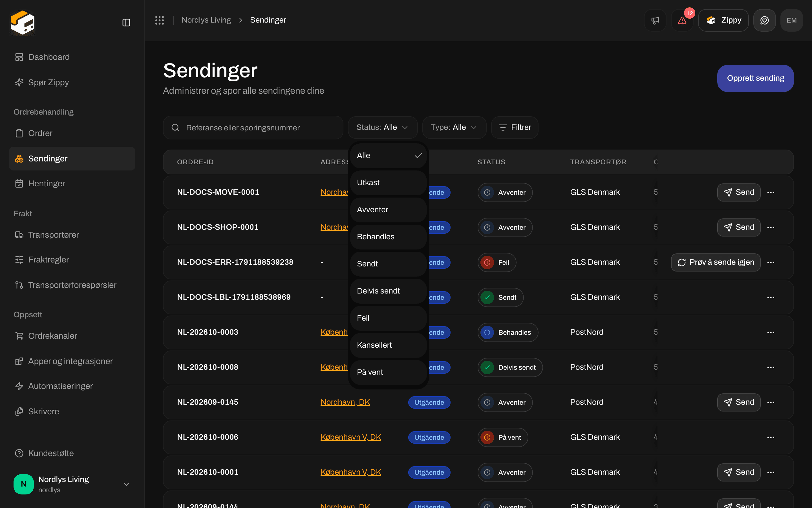812x508 pixels.
Task: Open the apps grid icon
Action: pyautogui.click(x=159, y=20)
